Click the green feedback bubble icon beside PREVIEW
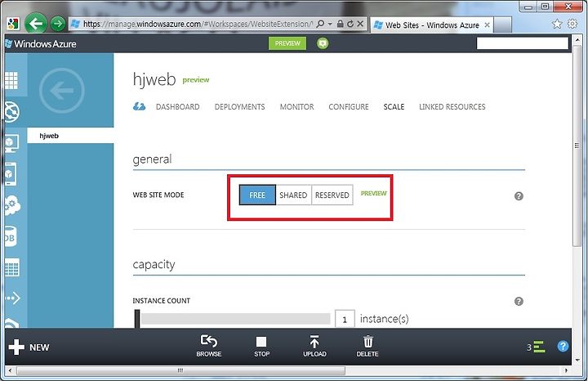This screenshot has height=381, width=588. 323,43
